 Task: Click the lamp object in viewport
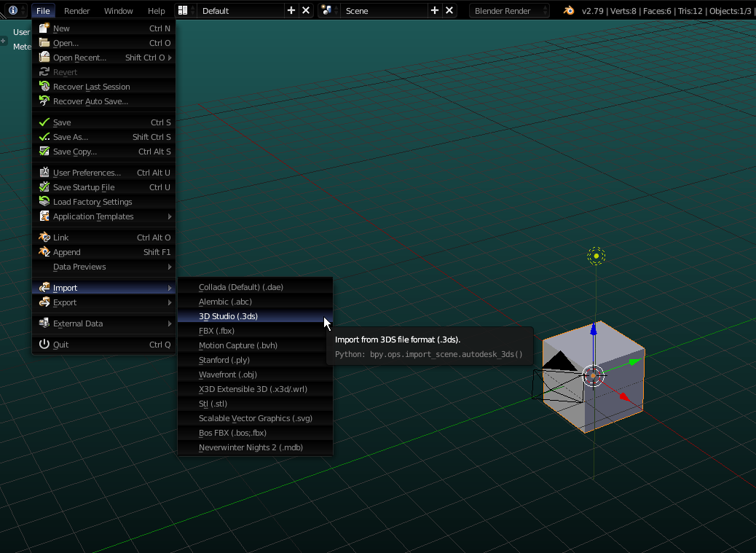click(596, 256)
